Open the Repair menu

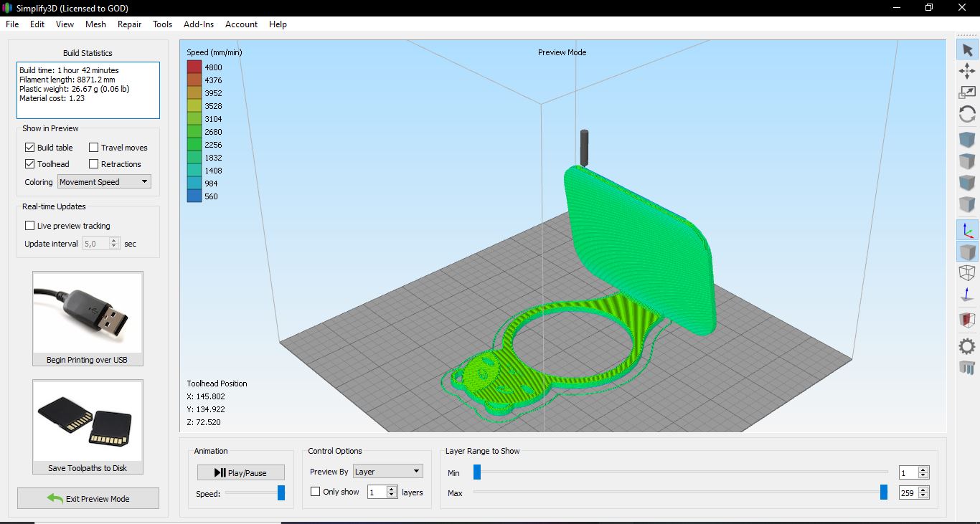coord(130,24)
